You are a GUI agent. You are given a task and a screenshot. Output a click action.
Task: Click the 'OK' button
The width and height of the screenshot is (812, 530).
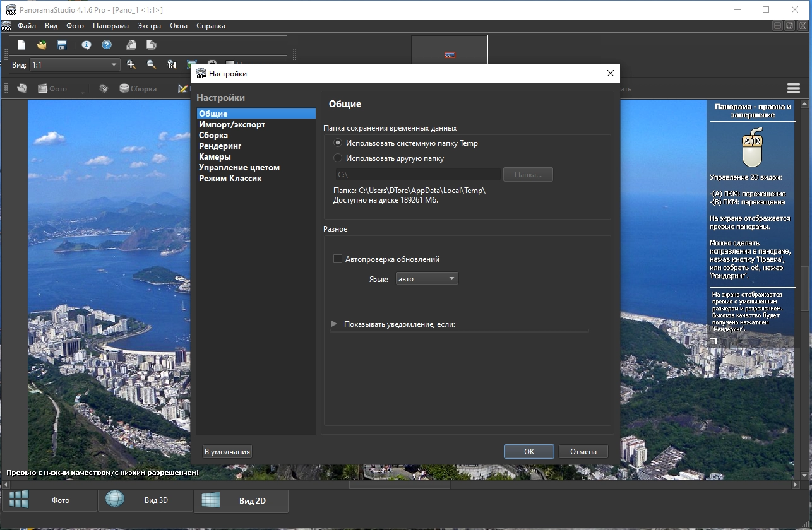[529, 451]
